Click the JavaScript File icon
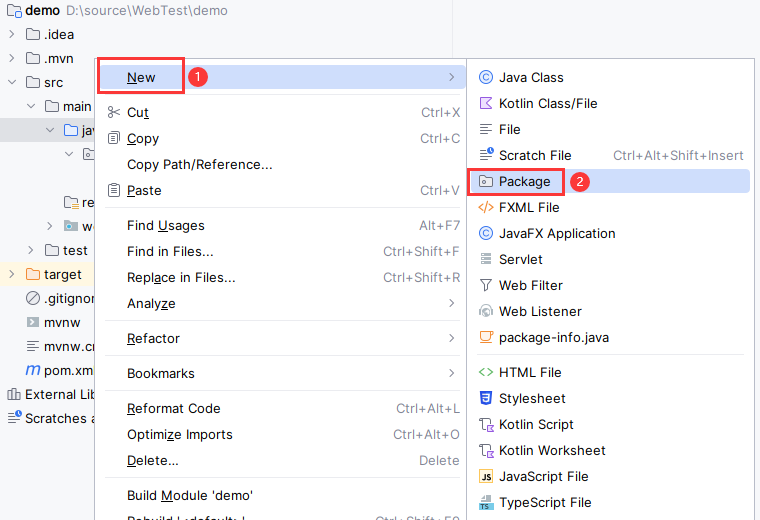Viewport: 760px width, 520px height. click(486, 476)
